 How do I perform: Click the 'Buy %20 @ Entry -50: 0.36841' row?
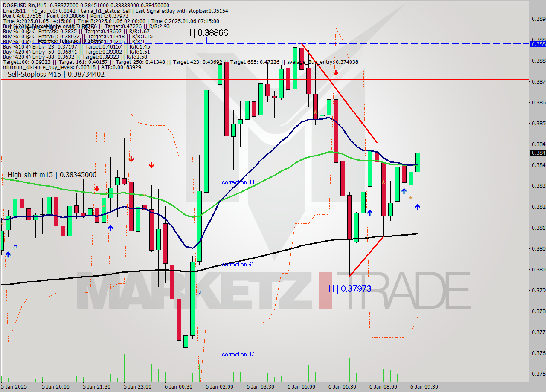pyautogui.click(x=76, y=52)
